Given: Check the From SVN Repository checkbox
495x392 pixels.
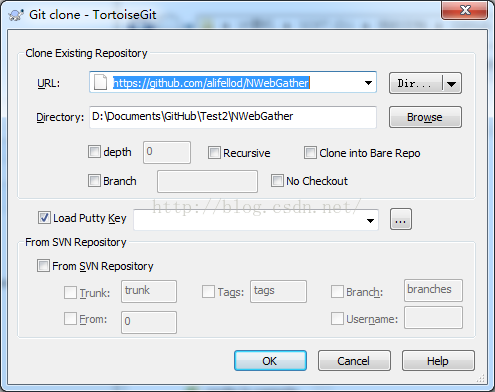Looking at the screenshot, I should (x=43, y=266).
